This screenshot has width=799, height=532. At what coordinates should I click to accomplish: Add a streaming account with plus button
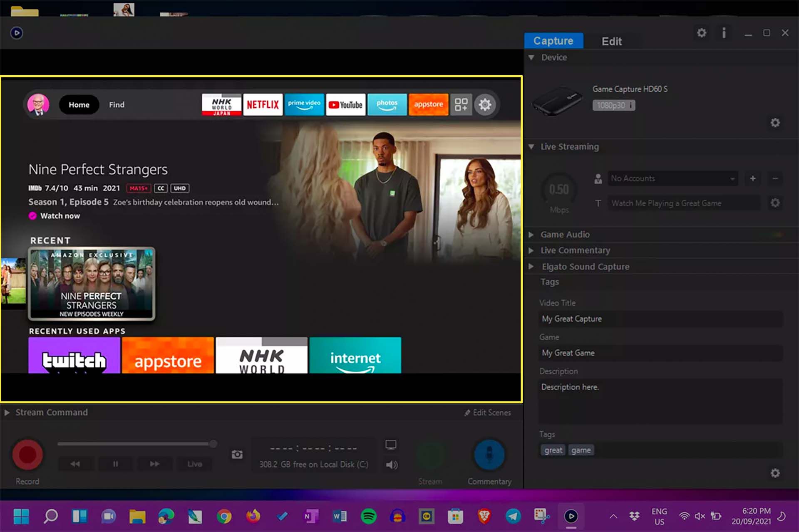(753, 178)
